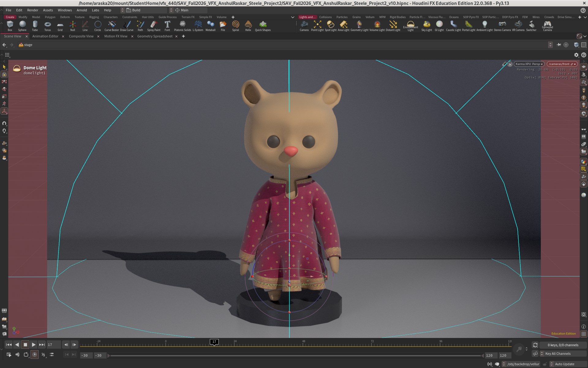Create a Distant Light
Viewport: 588px width, 368px height.
[393, 26]
